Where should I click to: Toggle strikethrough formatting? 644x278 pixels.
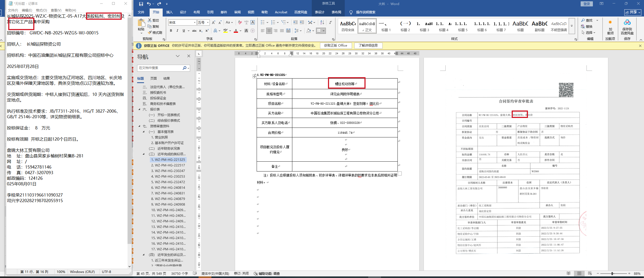(x=194, y=31)
